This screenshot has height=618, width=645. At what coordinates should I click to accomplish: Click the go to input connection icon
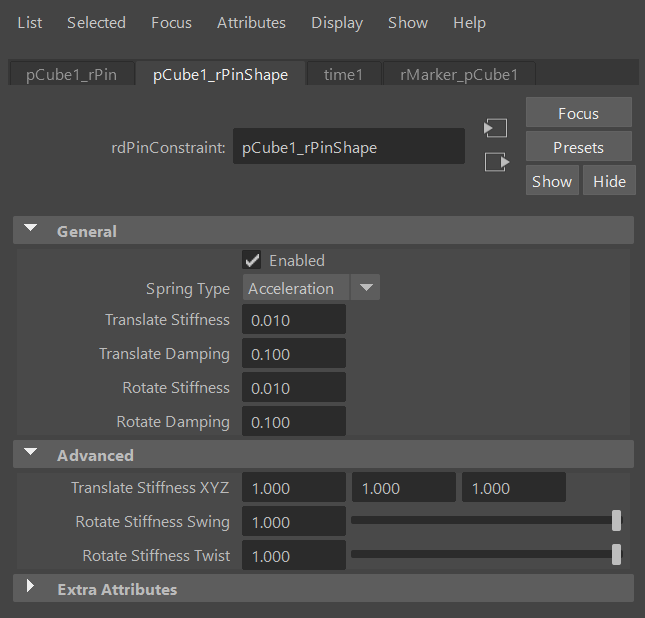[x=495, y=129]
